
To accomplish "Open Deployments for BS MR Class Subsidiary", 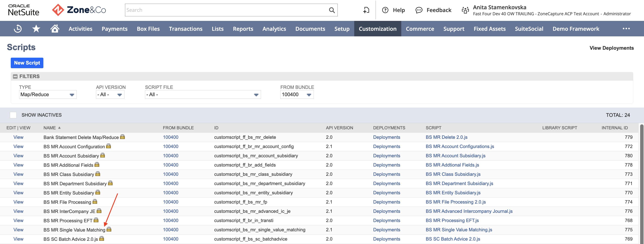I will [386, 174].
